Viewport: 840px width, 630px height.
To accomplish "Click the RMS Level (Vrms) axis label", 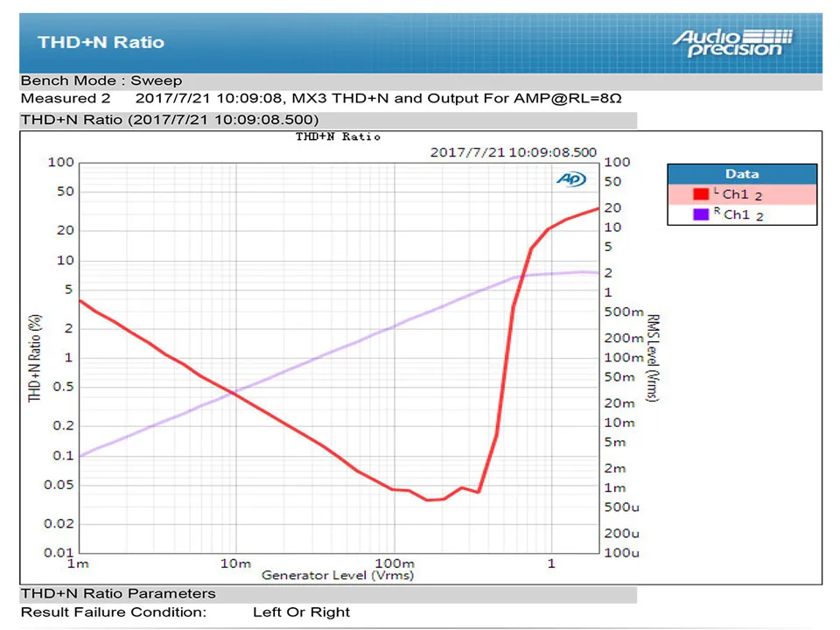I will pos(653,358).
